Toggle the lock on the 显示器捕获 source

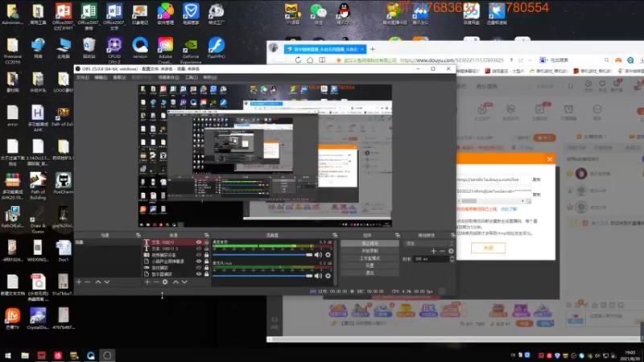pyautogui.click(x=206, y=274)
